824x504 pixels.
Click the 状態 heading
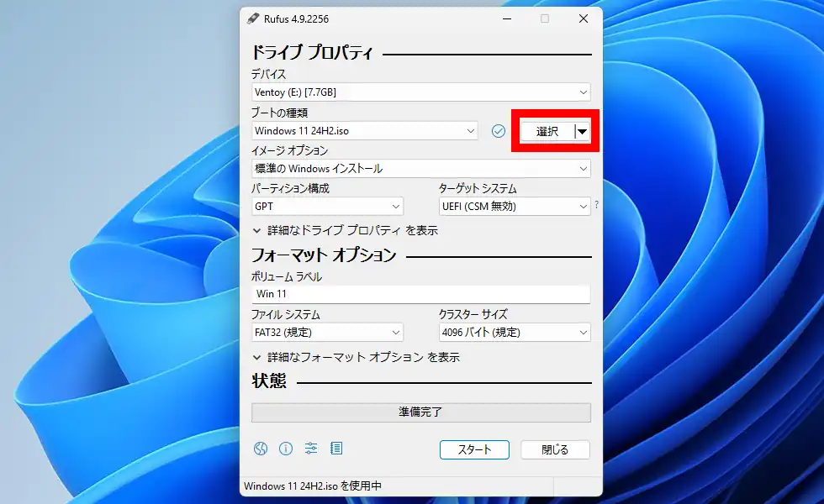pyautogui.click(x=269, y=381)
